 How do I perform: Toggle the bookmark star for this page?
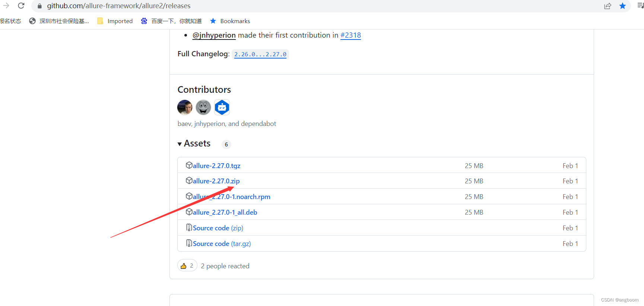point(622,6)
